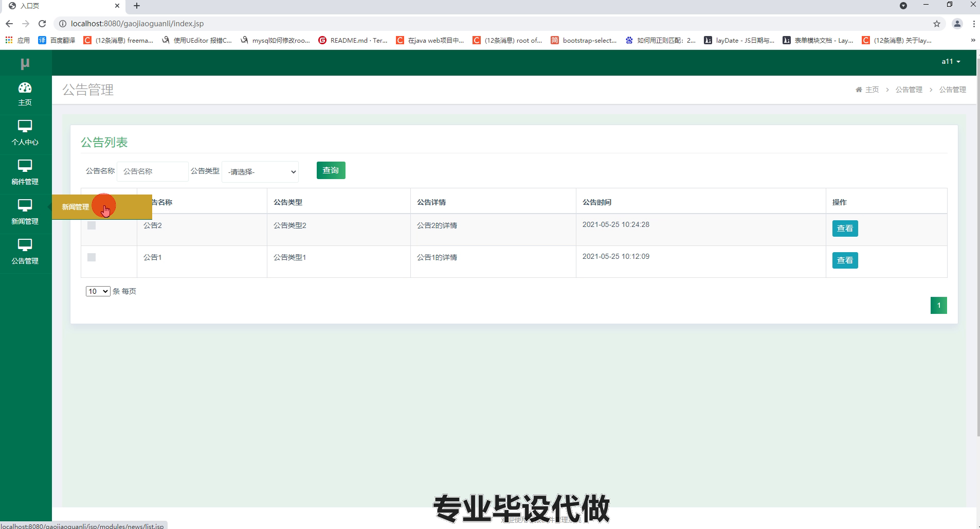Viewport: 980px width, 529px height.
Task: Click the browser address bar URL
Action: click(137, 24)
